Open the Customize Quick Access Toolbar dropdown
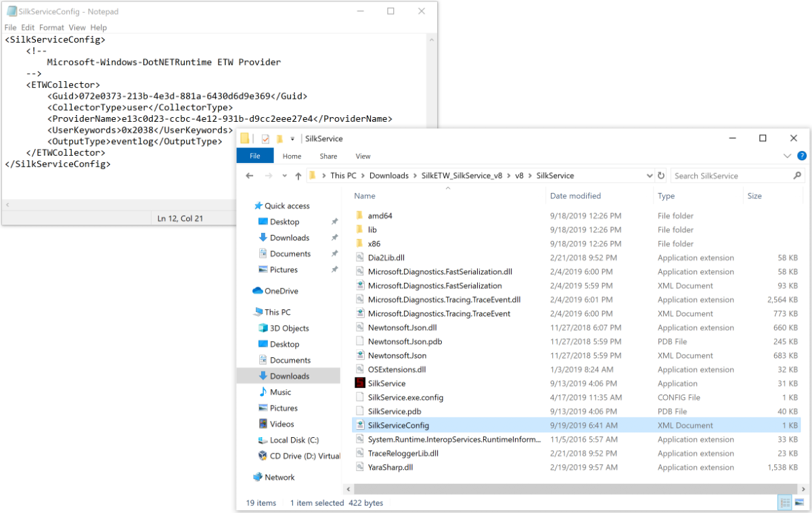This screenshot has height=513, width=812. click(292, 139)
